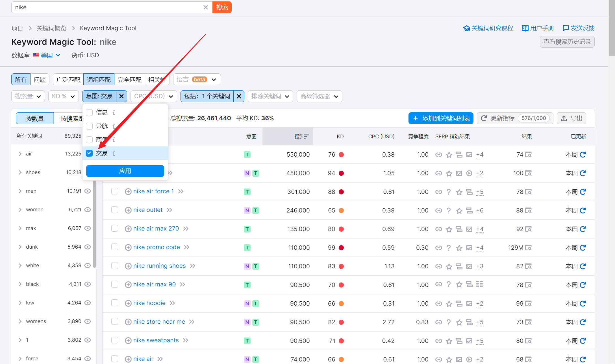Select the 问题 questions tab

40,80
